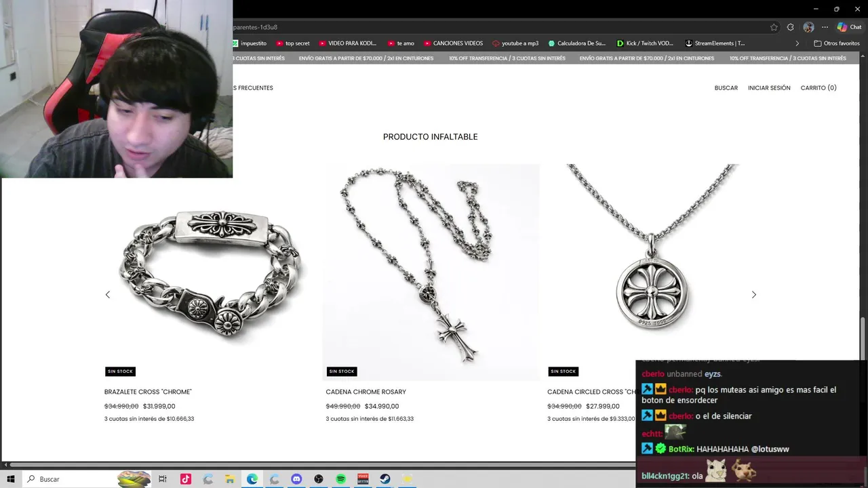The height and width of the screenshot is (488, 868).
Task: Click the SIN STOCK badge on the bracelet
Action: 120,371
